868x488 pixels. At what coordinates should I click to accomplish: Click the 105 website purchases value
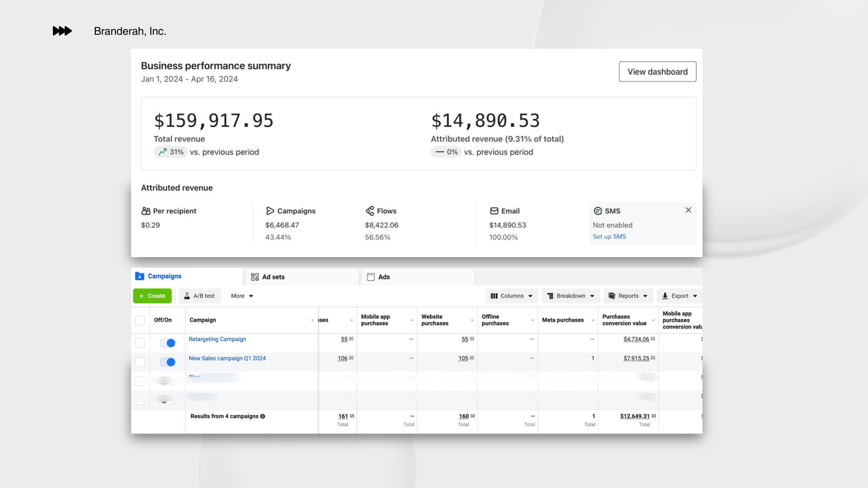463,358
